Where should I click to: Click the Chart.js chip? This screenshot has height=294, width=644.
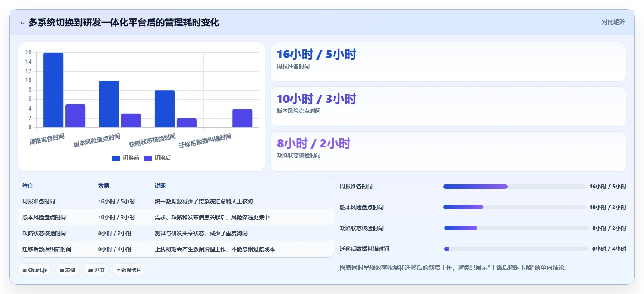35,270
